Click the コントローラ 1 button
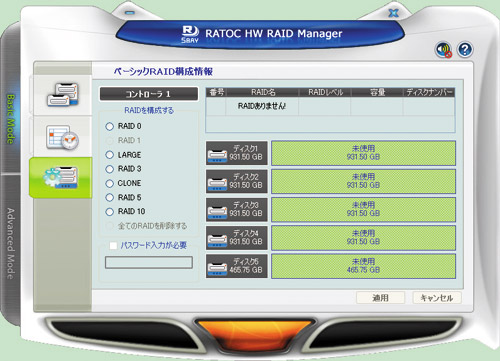 click(149, 94)
